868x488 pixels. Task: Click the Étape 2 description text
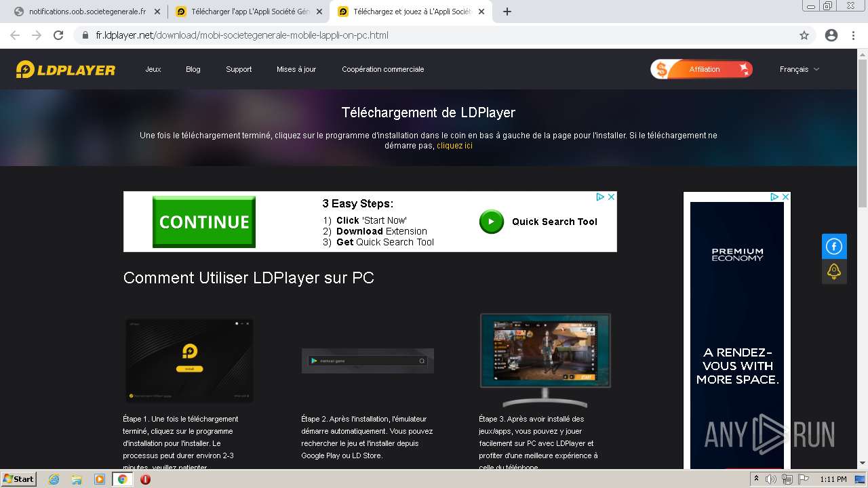367,437
